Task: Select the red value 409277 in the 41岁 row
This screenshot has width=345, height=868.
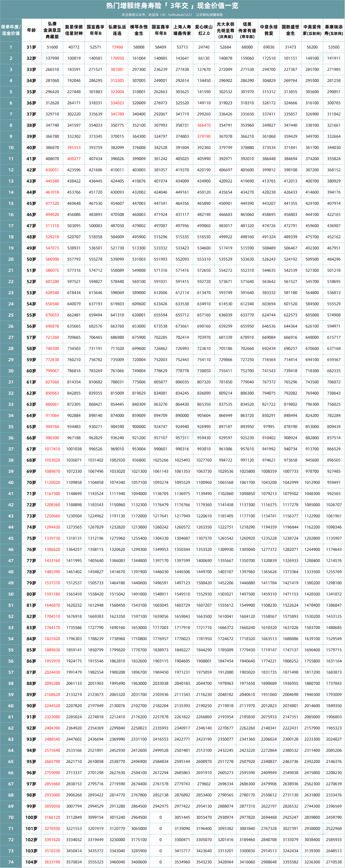Action: click(74, 159)
